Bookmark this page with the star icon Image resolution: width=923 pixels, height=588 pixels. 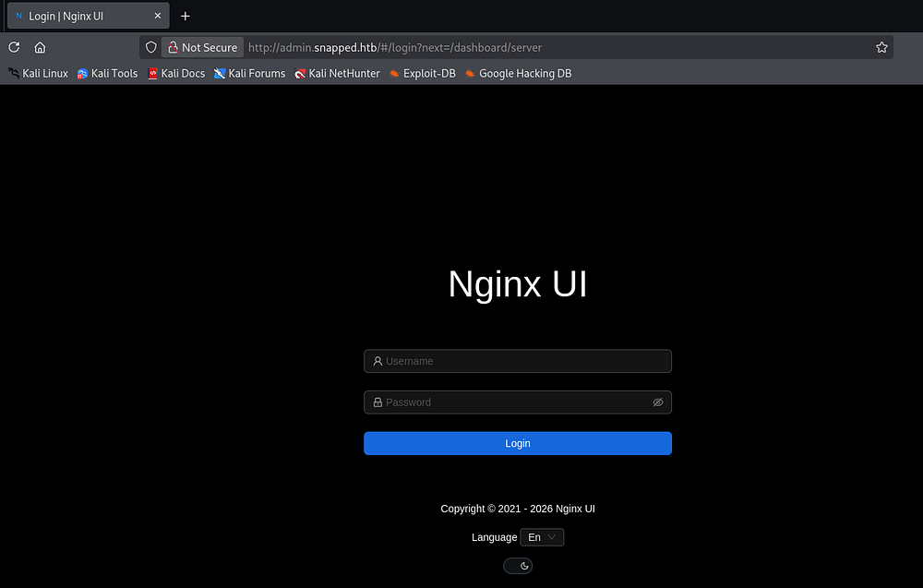881,47
